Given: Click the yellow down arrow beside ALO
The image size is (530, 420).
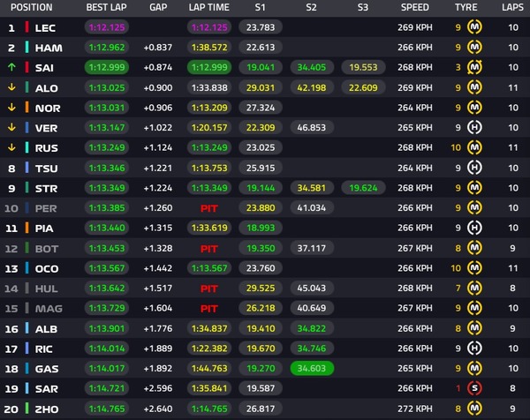Looking at the screenshot, I should click(x=11, y=87).
